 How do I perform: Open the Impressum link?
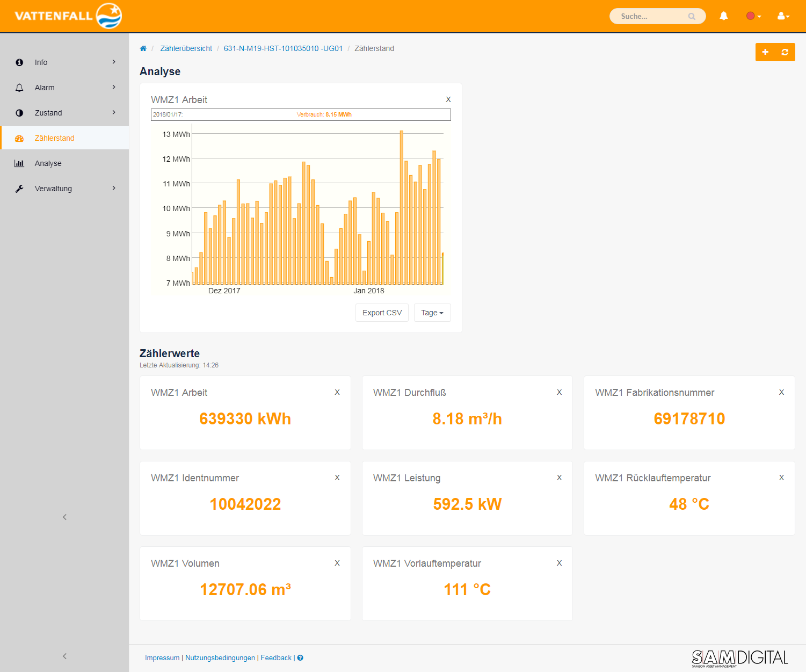click(162, 657)
